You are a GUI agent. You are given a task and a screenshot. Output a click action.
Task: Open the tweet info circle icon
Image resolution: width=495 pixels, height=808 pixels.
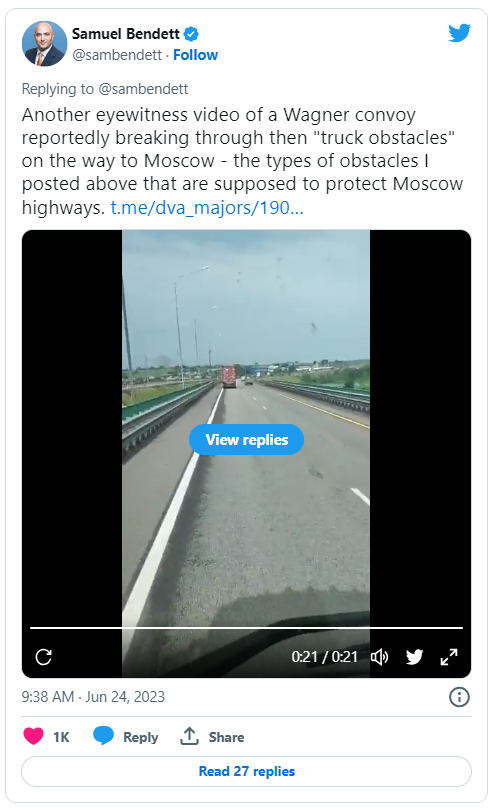coord(459,697)
